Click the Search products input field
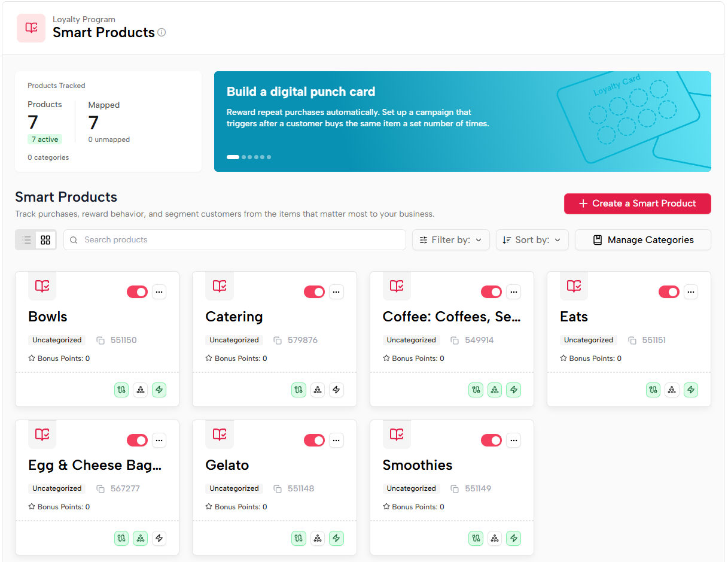The height and width of the screenshot is (562, 728). pyautogui.click(x=234, y=240)
